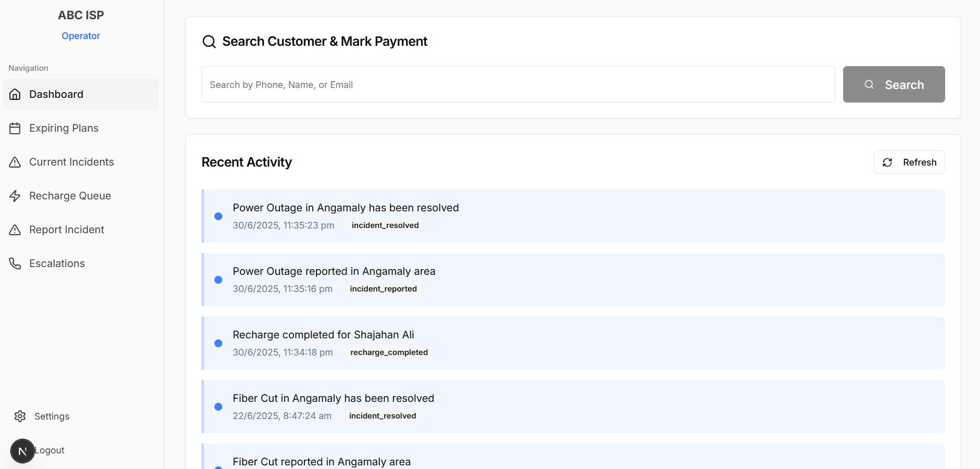Navigate to Recharge Queue
The height and width of the screenshot is (469, 980).
coord(81,196)
